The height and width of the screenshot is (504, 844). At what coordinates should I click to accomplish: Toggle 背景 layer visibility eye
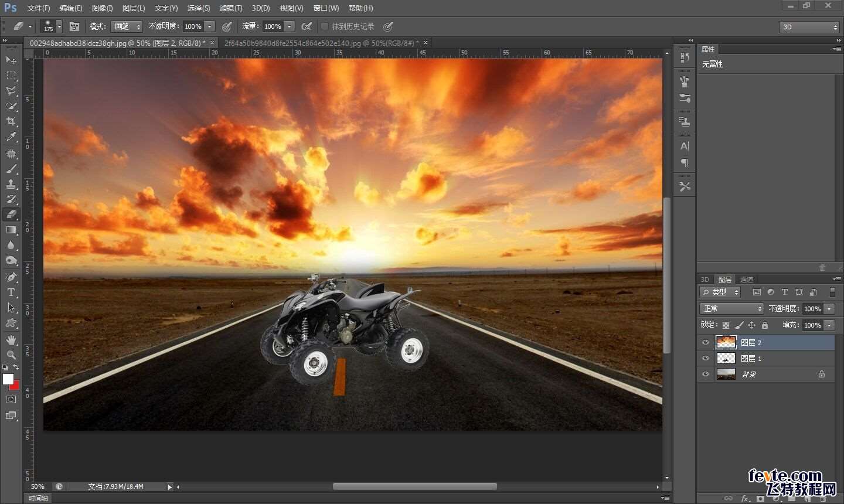706,374
